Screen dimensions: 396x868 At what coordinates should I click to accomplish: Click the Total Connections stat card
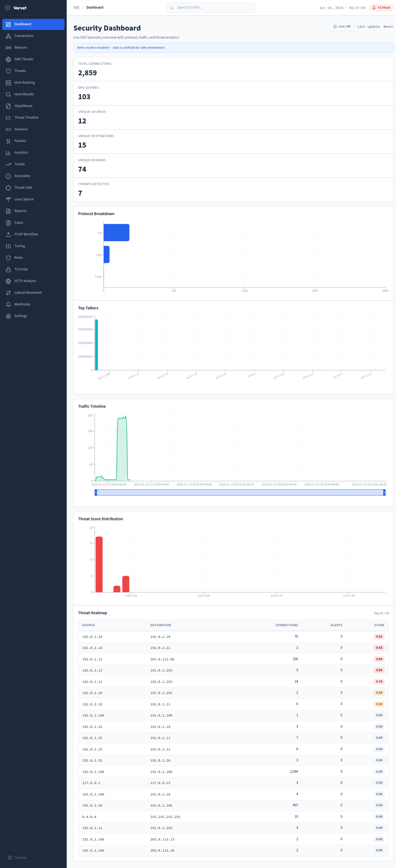coord(233,69)
